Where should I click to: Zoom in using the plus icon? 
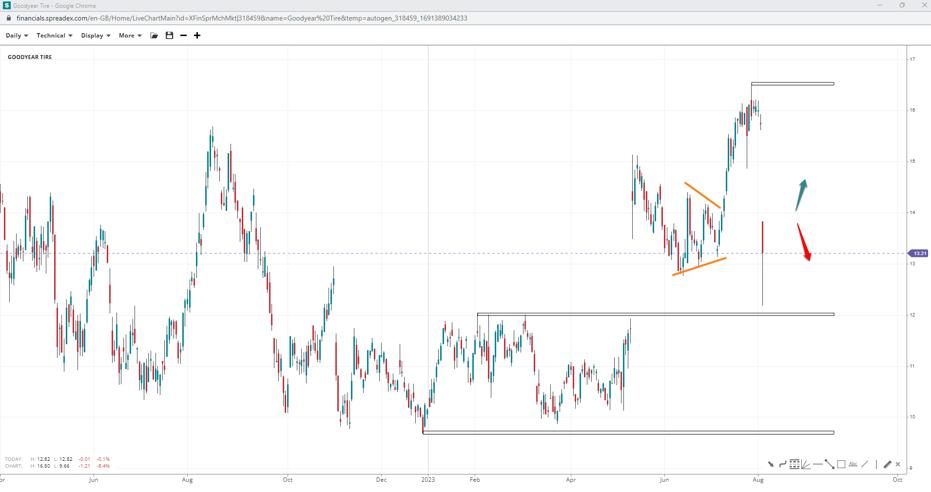[197, 36]
